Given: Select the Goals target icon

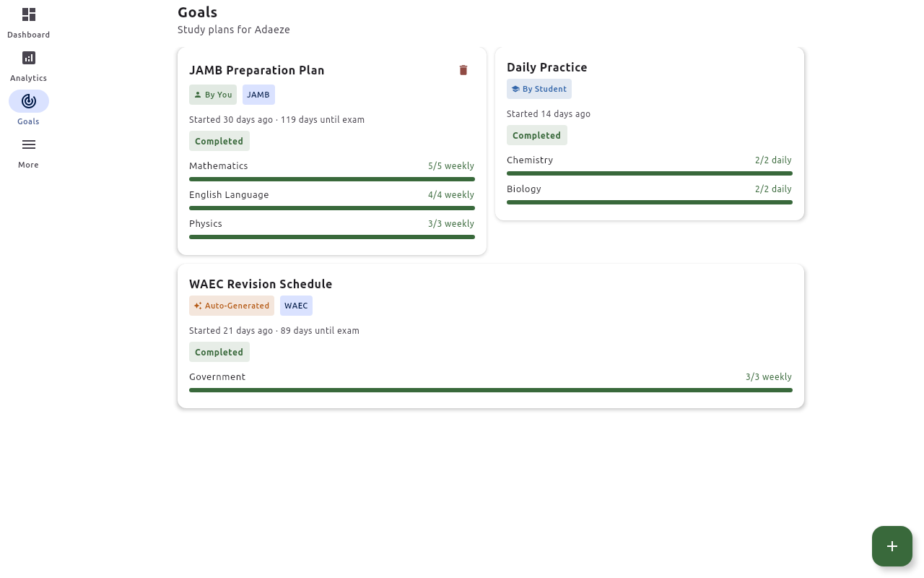Looking at the screenshot, I should pos(29,101).
